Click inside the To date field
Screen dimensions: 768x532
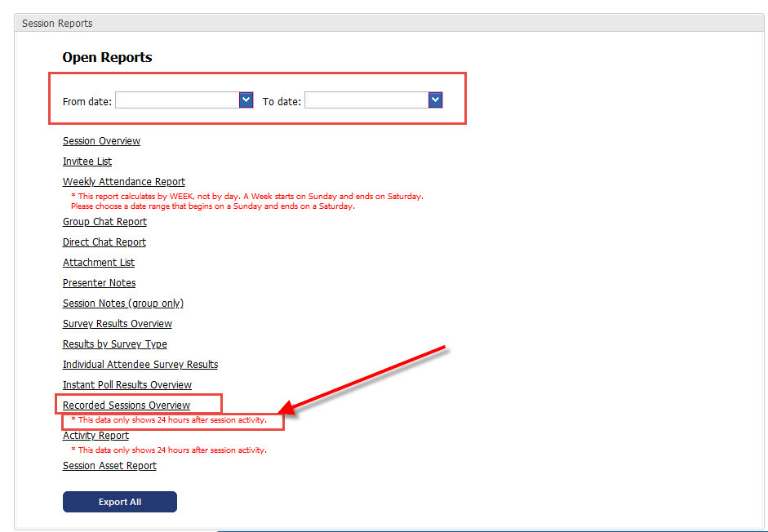(x=366, y=100)
